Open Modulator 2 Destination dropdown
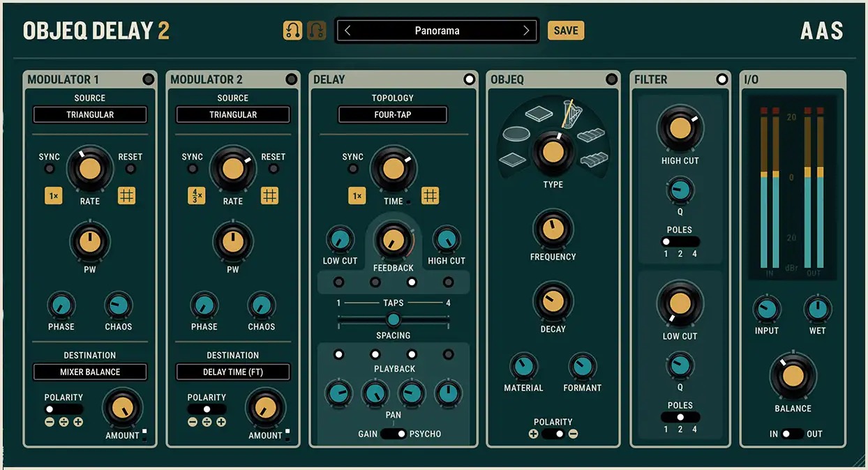868x470 pixels. (x=233, y=372)
